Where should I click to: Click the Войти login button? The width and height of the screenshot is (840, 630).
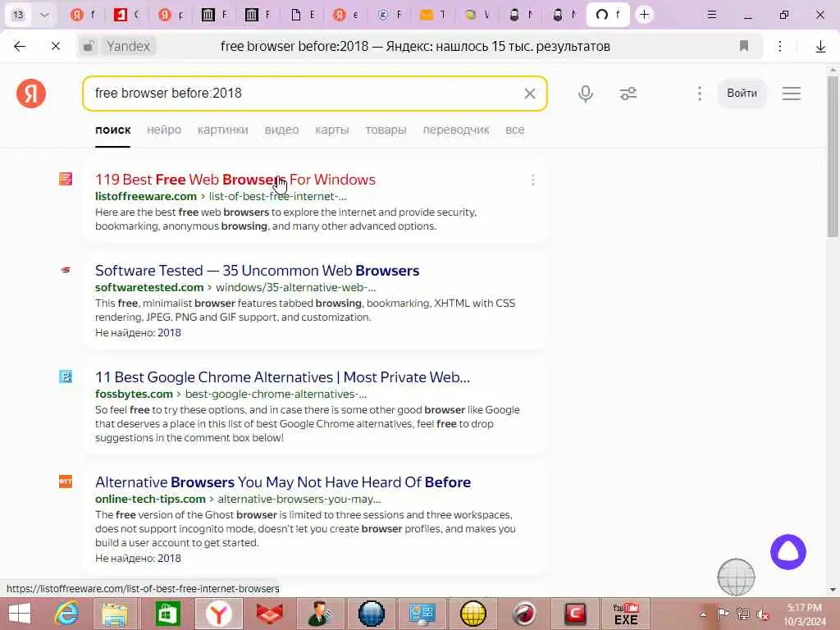coord(742,94)
